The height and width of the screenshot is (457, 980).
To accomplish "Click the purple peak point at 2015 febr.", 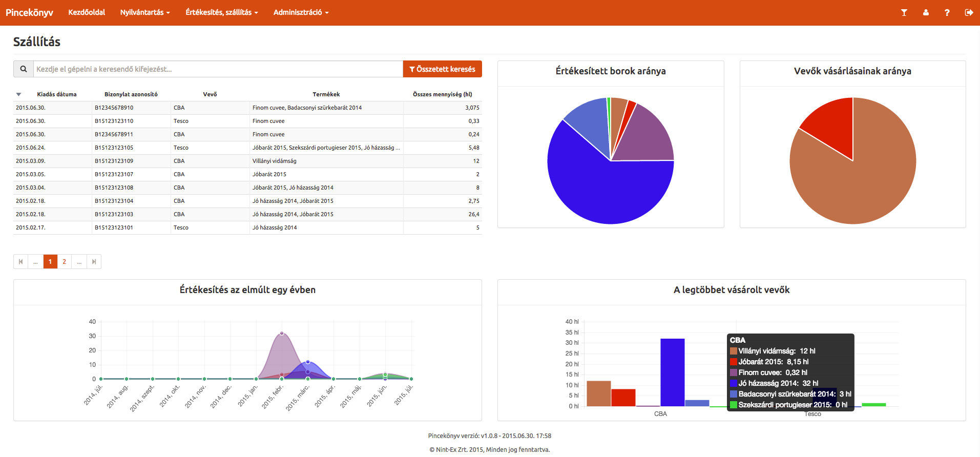I will 282,334.
